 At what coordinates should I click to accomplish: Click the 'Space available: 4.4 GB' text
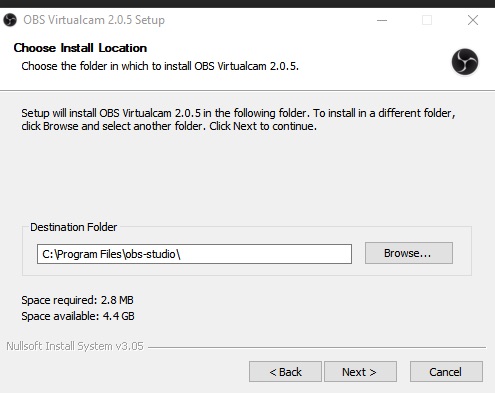tap(78, 316)
